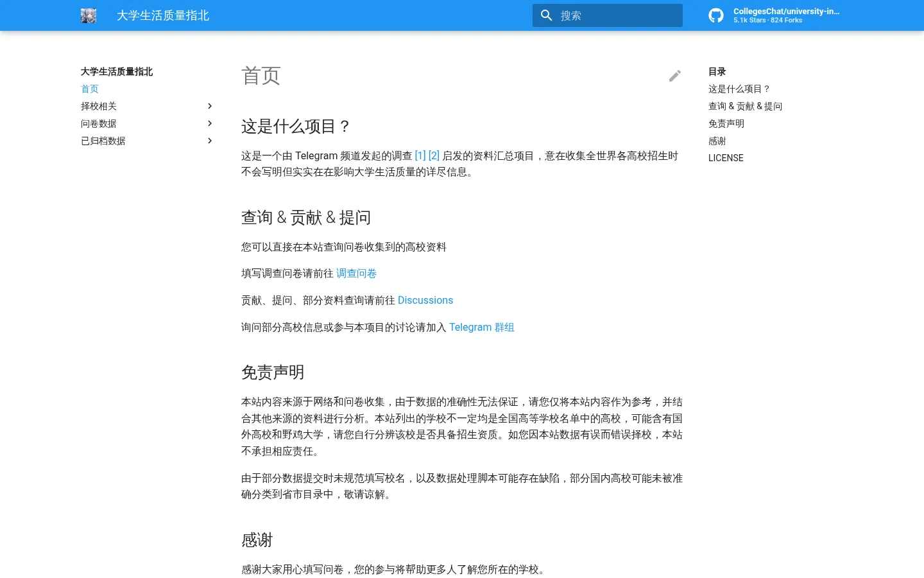Click the 这是什么项目？ article heading
924x578 pixels.
coord(296,127)
